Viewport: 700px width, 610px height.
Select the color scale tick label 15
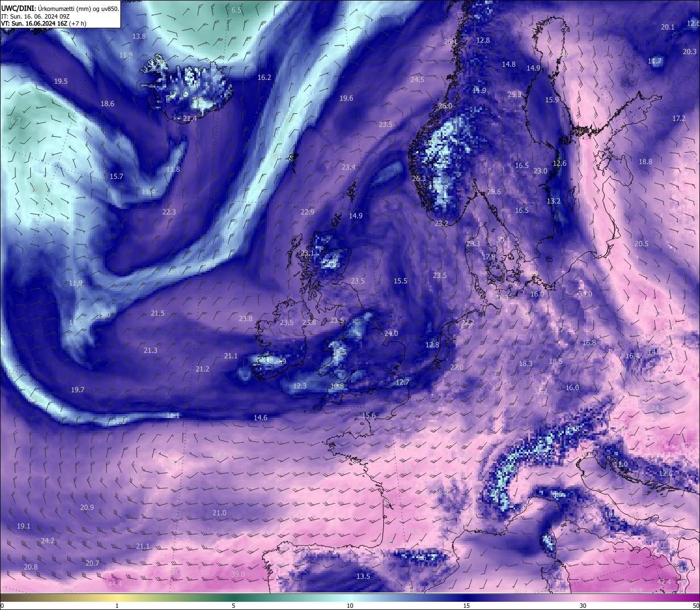tap(466, 606)
